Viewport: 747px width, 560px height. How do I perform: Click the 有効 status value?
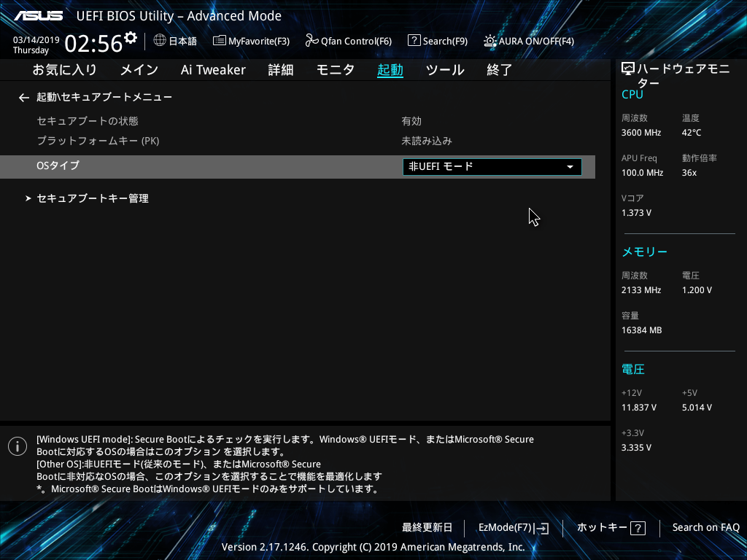click(x=411, y=121)
